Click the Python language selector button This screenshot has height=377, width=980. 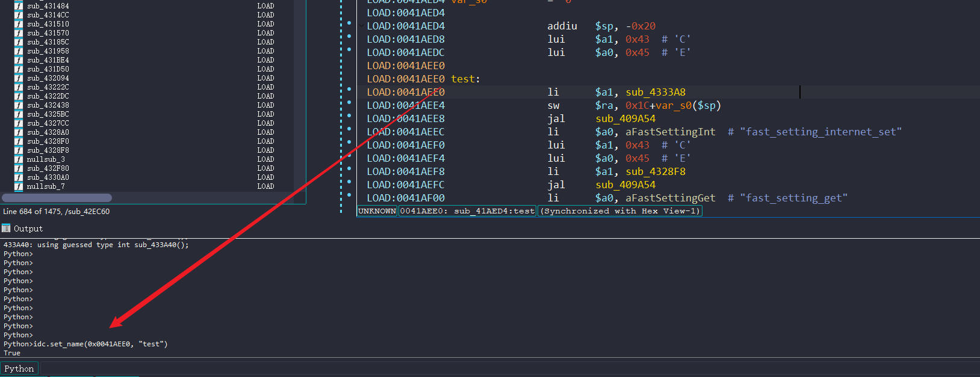coord(19,369)
